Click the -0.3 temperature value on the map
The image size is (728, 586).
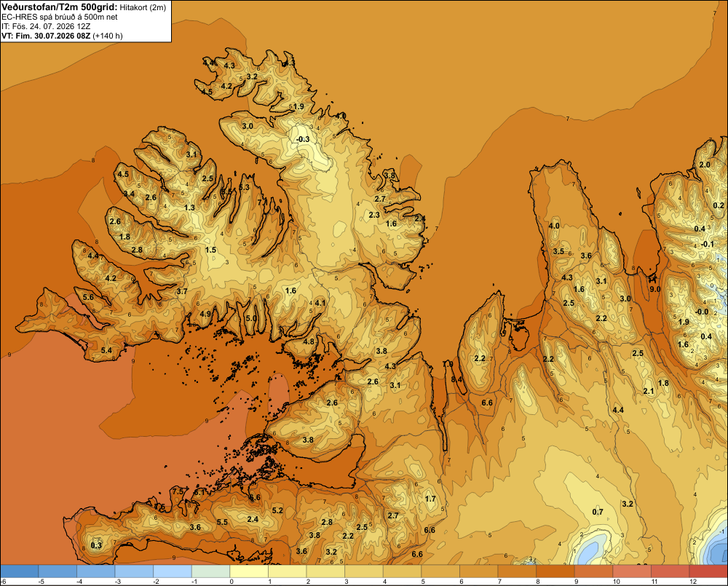pyautogui.click(x=303, y=139)
